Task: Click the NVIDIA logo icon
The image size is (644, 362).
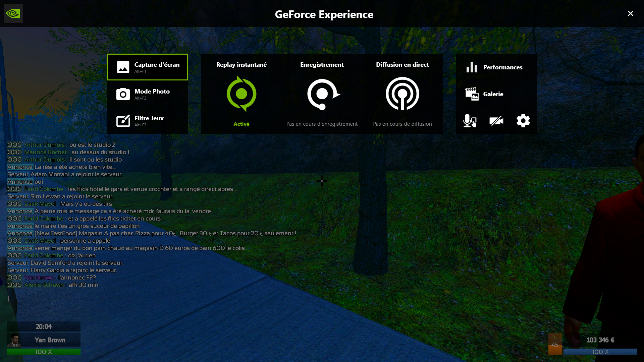Action: (13, 13)
